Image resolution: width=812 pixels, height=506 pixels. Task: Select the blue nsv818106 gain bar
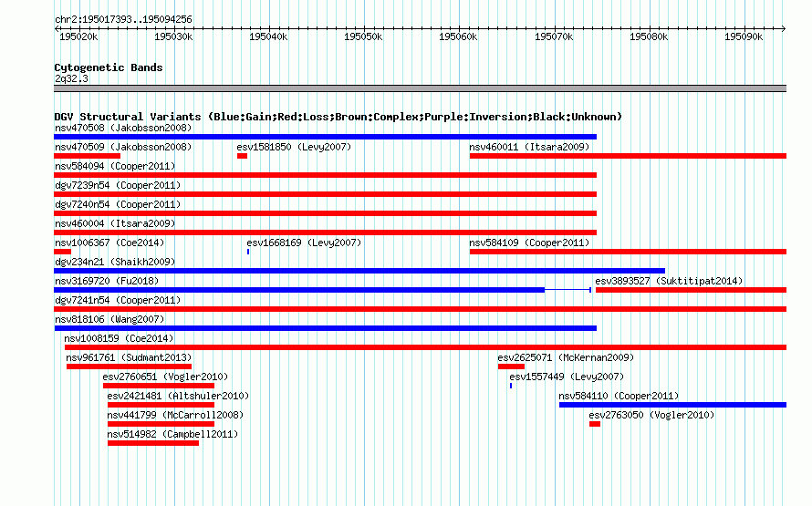[x=325, y=328]
